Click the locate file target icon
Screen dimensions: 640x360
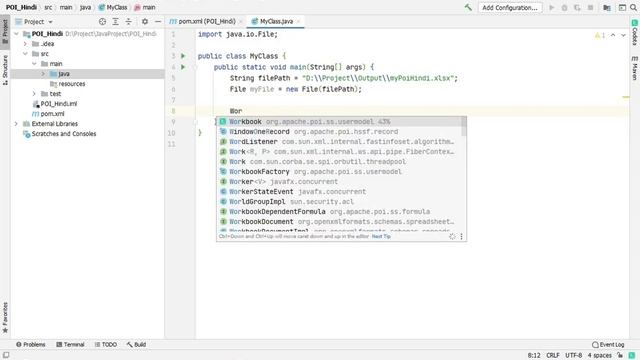pos(102,22)
